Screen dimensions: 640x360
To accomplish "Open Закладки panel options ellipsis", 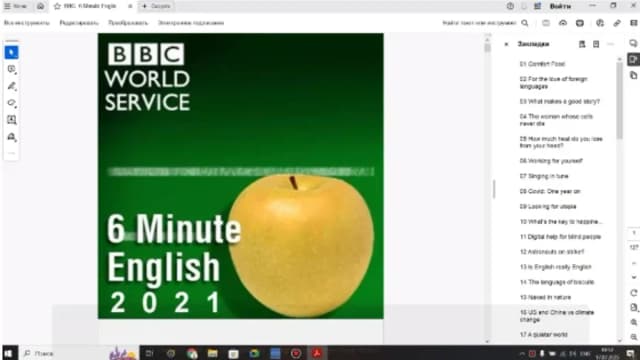I will click(x=611, y=44).
